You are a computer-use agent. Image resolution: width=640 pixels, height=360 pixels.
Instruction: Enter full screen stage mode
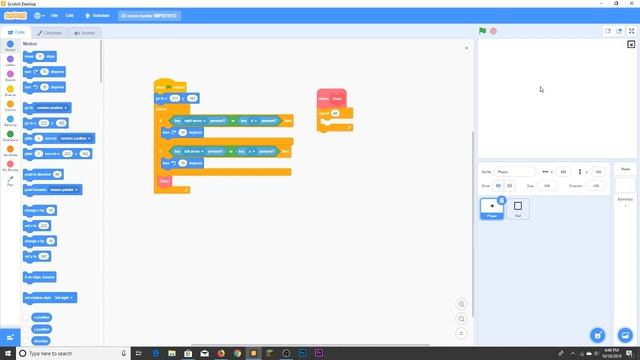pos(631,31)
